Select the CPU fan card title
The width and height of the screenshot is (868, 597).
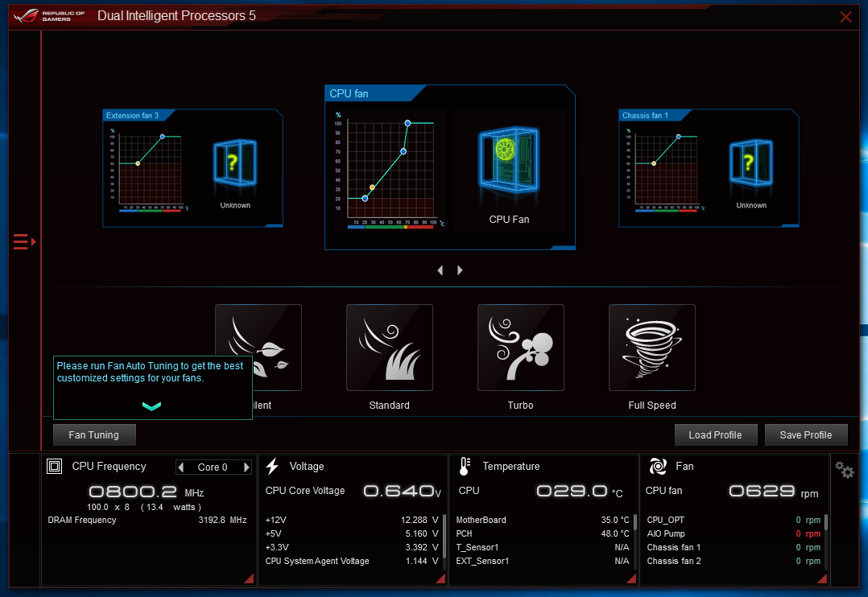[x=349, y=93]
